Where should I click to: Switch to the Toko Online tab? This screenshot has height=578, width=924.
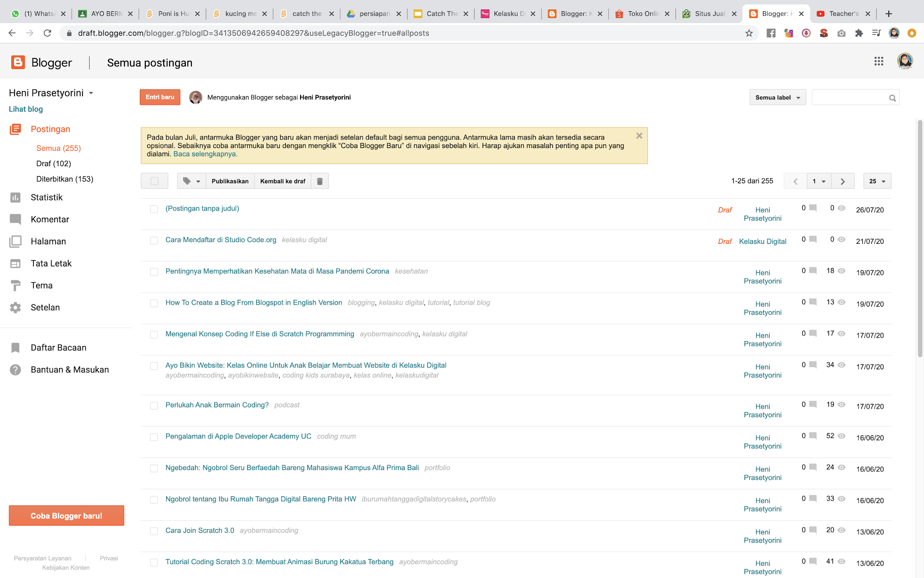(642, 14)
